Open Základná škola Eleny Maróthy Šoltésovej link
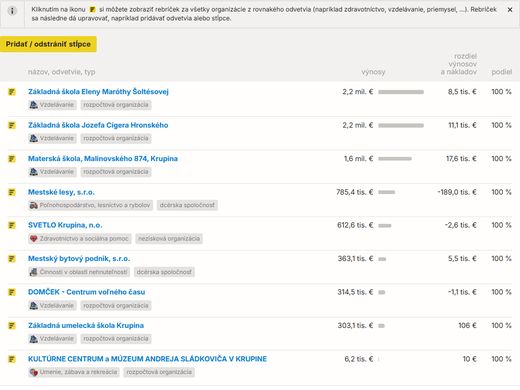 (x=98, y=92)
